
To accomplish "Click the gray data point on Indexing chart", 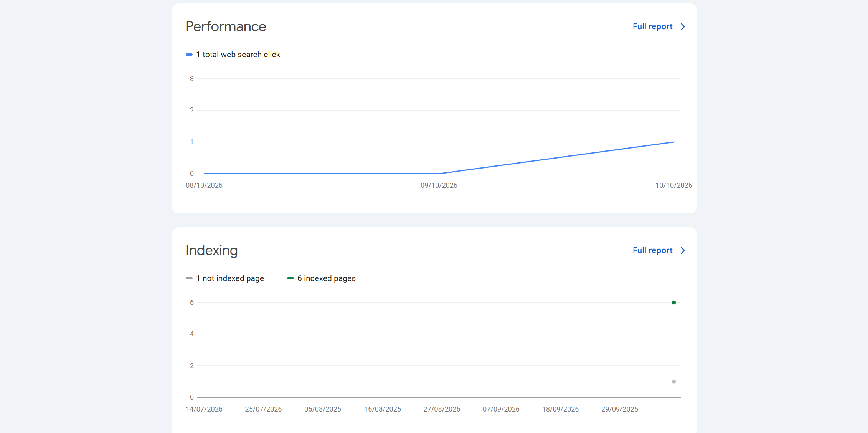I will (674, 382).
